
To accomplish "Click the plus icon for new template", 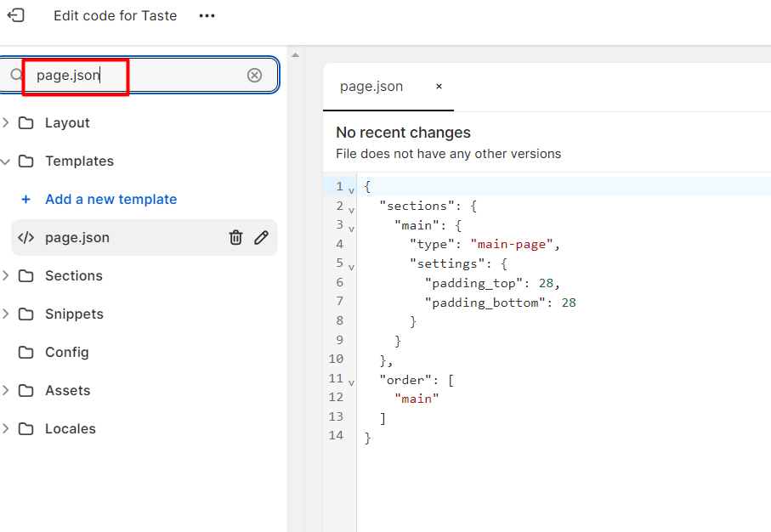I will pos(26,199).
